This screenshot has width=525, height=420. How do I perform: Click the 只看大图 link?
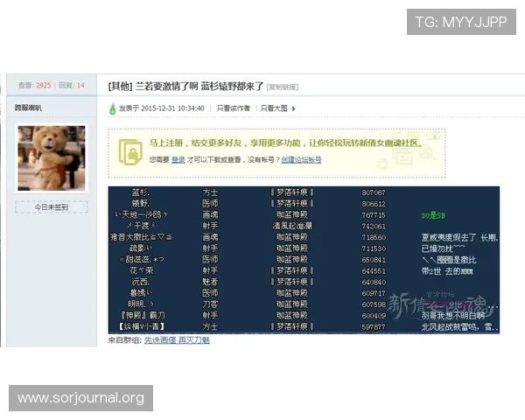274,108
